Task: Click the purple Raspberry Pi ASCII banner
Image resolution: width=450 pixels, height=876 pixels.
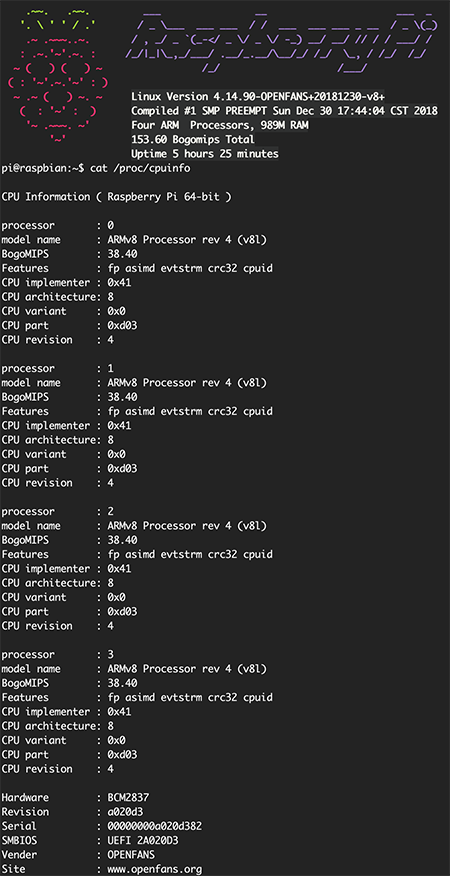Action: pyautogui.click(x=281, y=41)
